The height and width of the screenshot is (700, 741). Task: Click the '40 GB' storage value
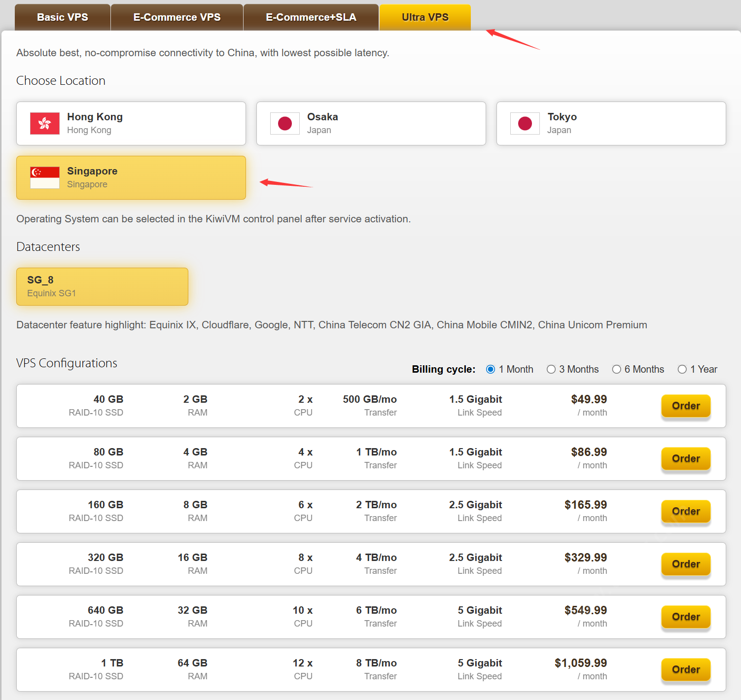[108, 399]
